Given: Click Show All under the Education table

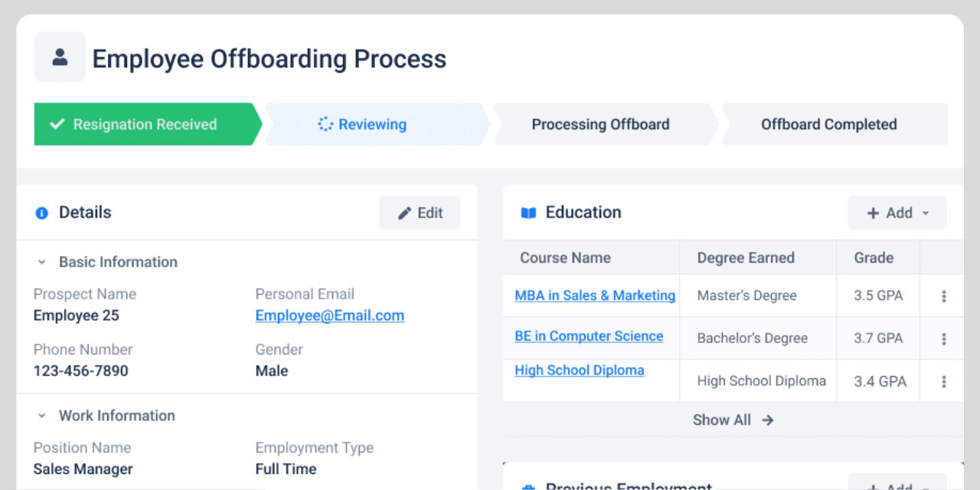Looking at the screenshot, I should 733,420.
